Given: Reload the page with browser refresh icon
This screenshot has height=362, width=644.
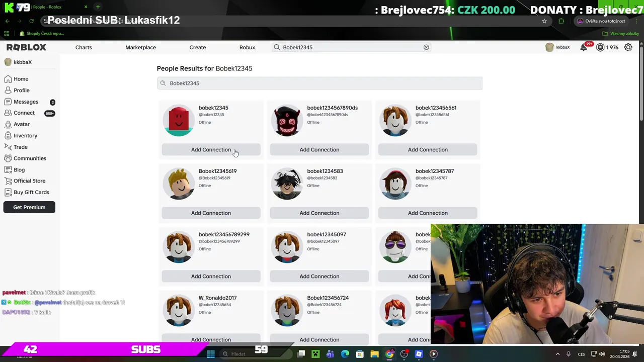Looking at the screenshot, I should (31, 21).
